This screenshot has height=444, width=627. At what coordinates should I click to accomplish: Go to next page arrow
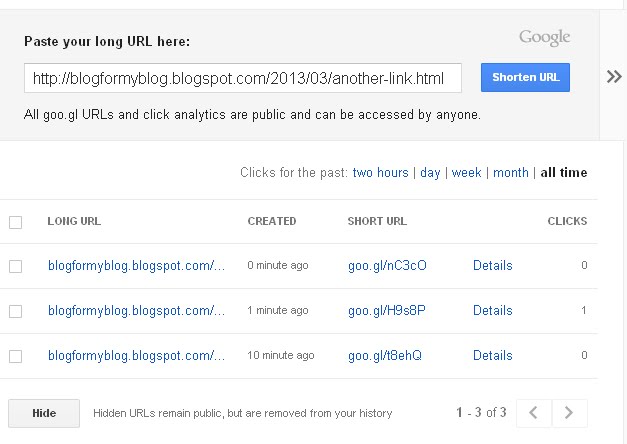[x=569, y=412]
